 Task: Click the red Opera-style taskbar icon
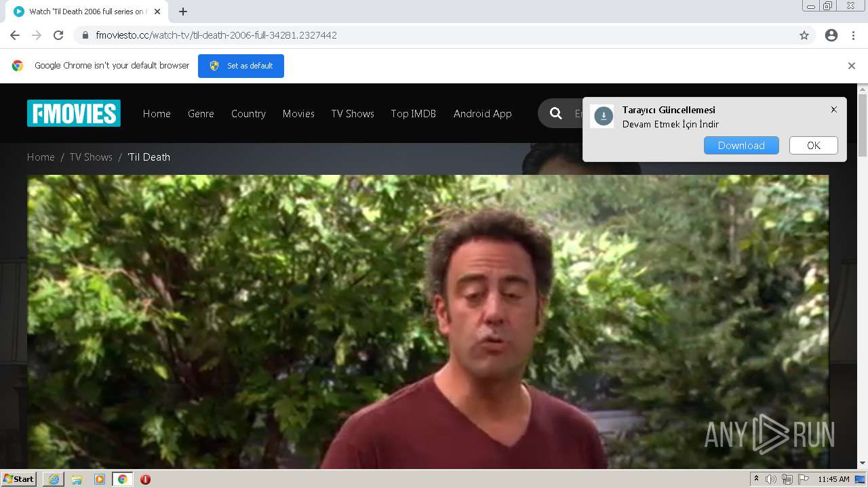[x=145, y=479]
